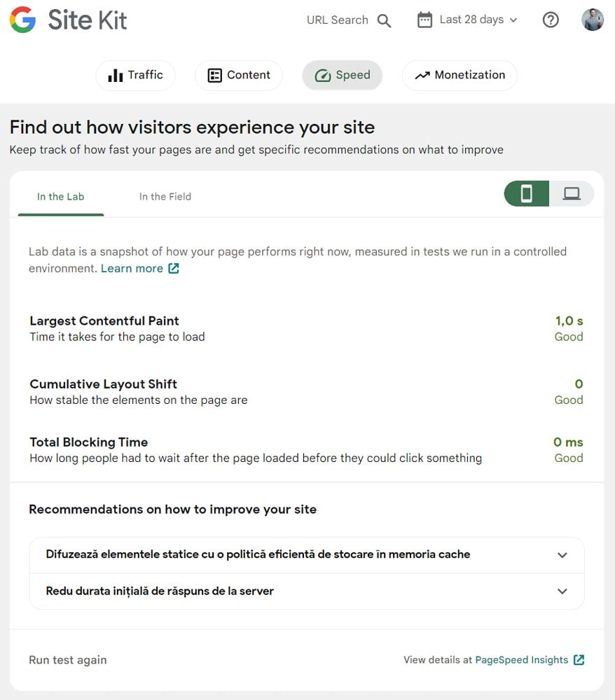Image resolution: width=615 pixels, height=700 pixels.
Task: Open the user profile avatar
Action: (592, 20)
